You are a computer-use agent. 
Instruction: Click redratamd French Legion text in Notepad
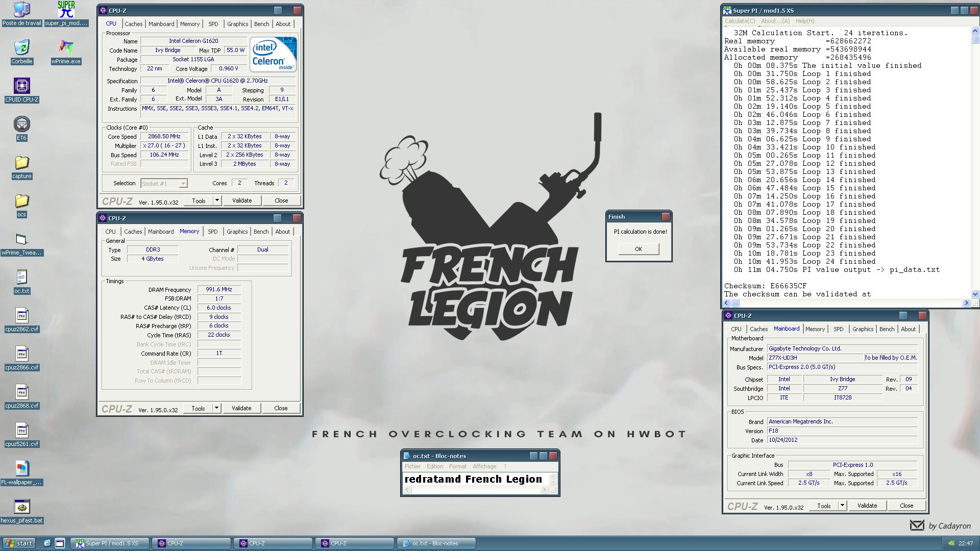pyautogui.click(x=473, y=479)
